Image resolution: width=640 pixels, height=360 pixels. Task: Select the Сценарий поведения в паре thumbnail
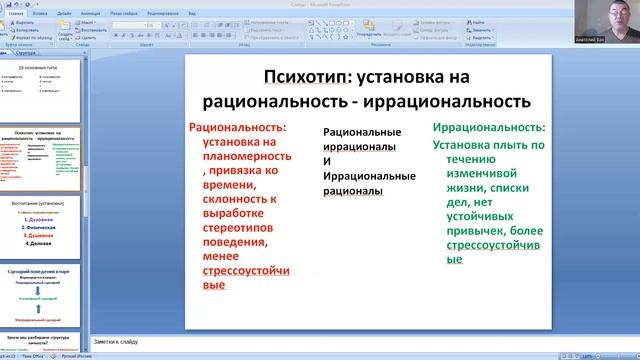tap(40, 296)
